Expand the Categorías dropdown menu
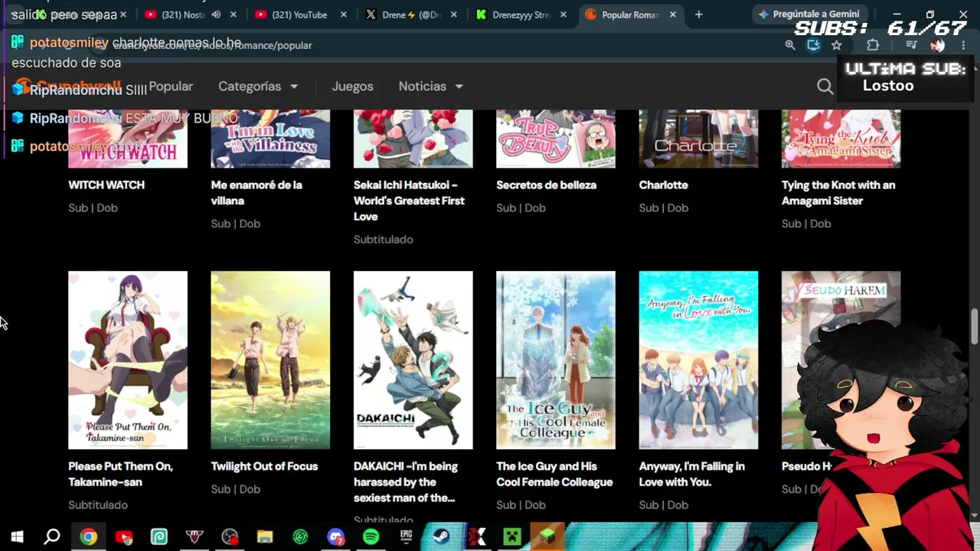980x551 pixels. click(258, 86)
